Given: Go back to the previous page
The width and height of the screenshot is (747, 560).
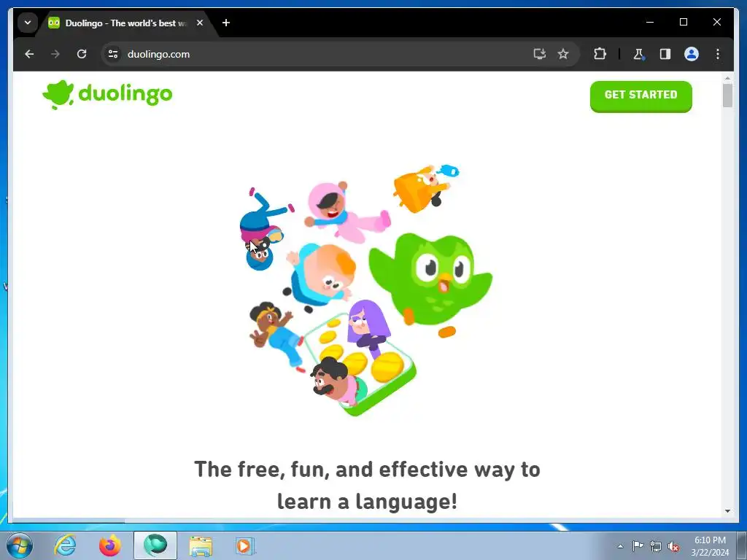Looking at the screenshot, I should (x=29, y=54).
